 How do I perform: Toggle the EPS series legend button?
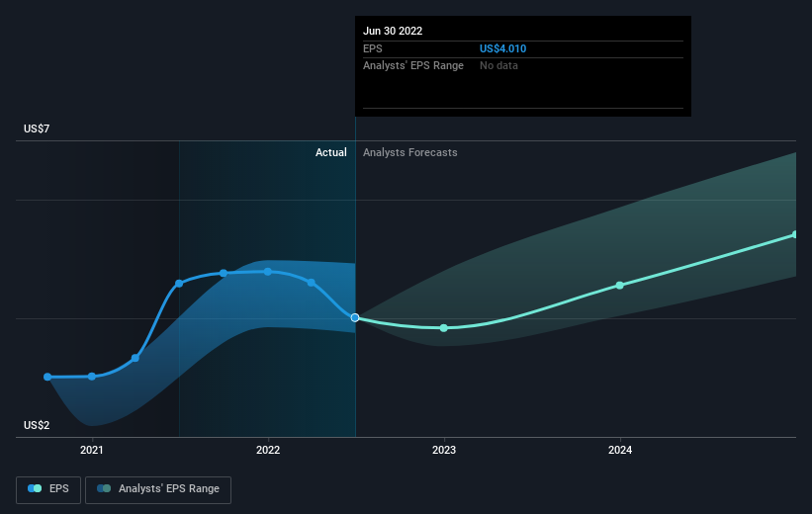pyautogui.click(x=48, y=489)
